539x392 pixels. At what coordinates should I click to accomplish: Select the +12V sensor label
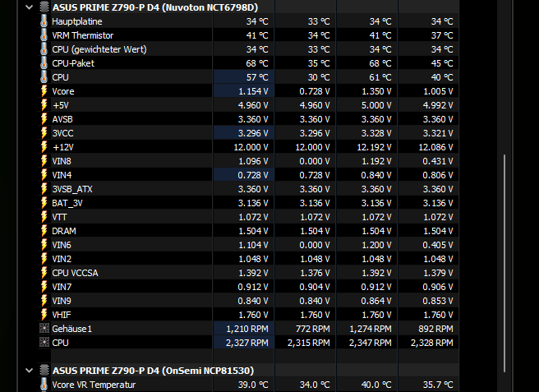pos(63,147)
